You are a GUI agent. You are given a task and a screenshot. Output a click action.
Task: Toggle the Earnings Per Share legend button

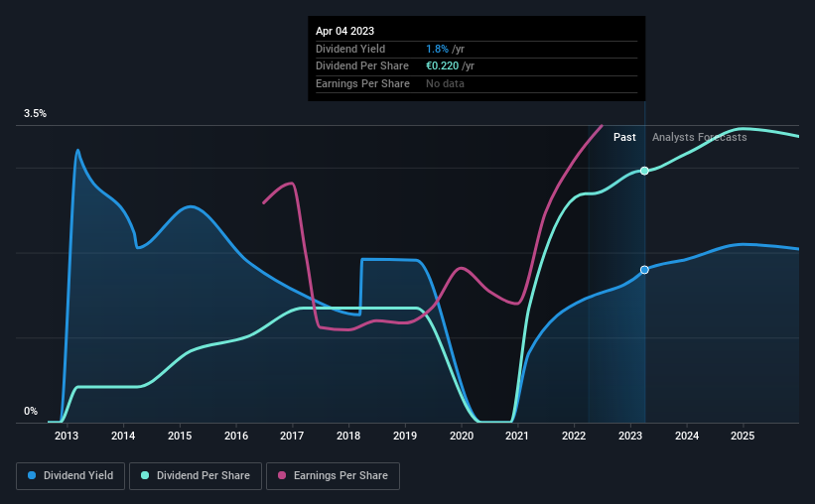333,476
